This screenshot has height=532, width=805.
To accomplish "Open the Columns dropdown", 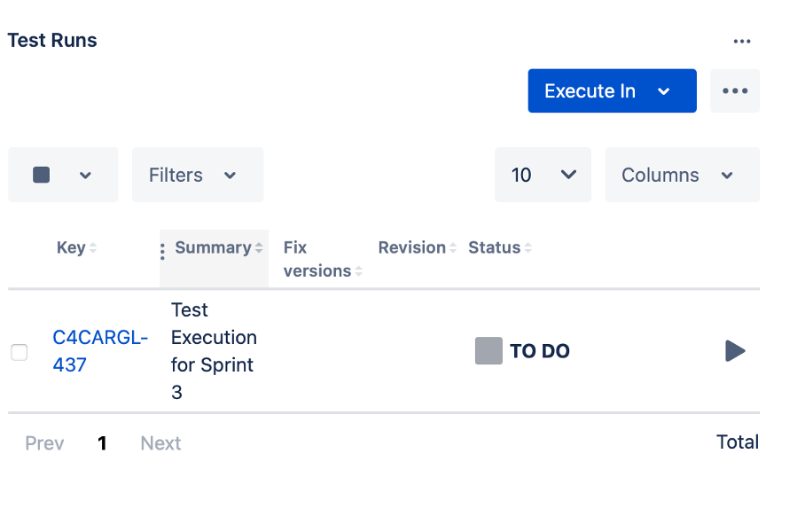I will [x=681, y=175].
